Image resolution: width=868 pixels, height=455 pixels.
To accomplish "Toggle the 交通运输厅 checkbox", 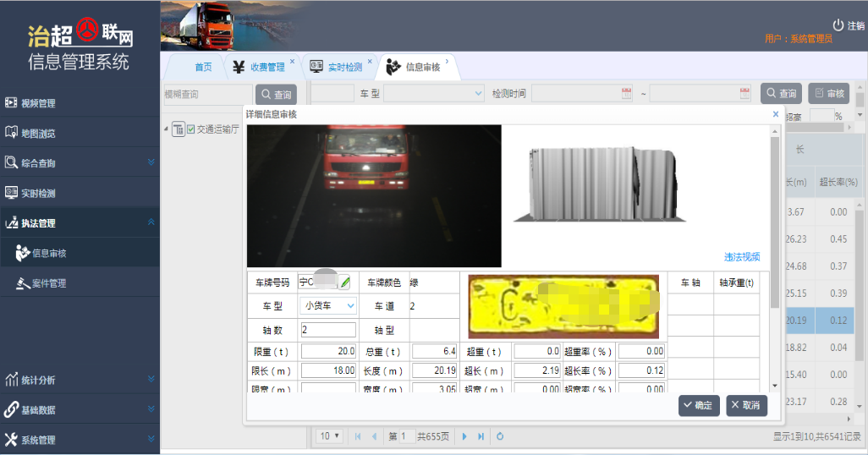I will tap(191, 129).
